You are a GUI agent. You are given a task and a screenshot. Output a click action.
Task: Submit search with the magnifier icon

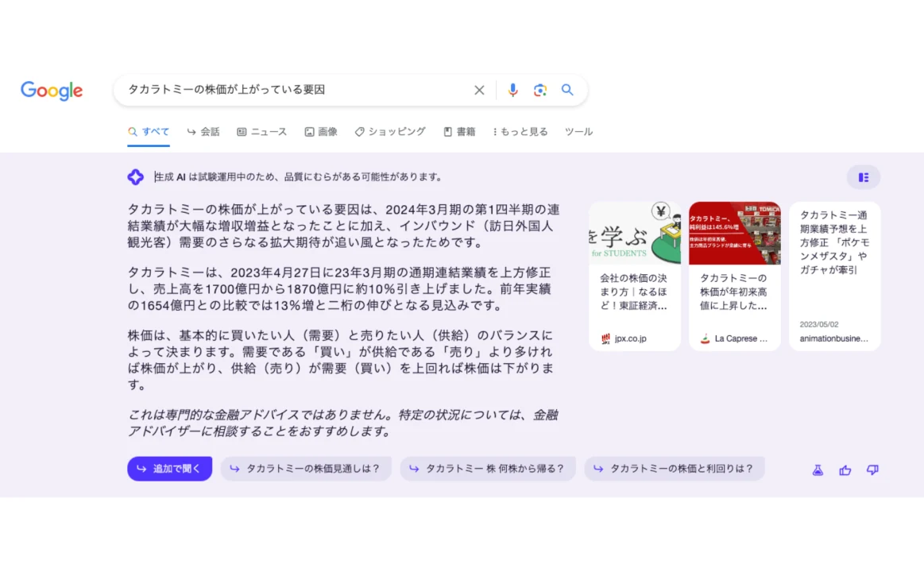567,90
